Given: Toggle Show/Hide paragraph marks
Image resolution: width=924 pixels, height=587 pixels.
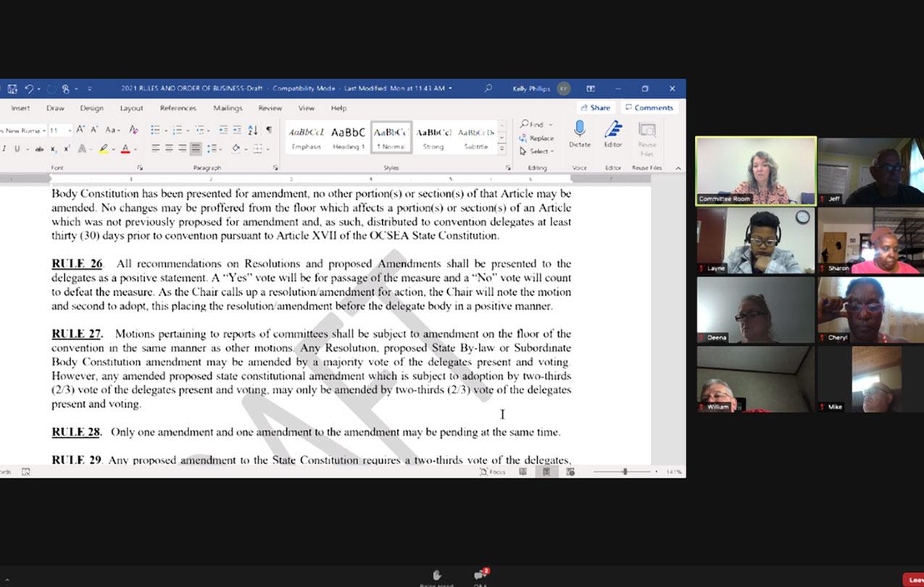Looking at the screenshot, I should pos(269,130).
